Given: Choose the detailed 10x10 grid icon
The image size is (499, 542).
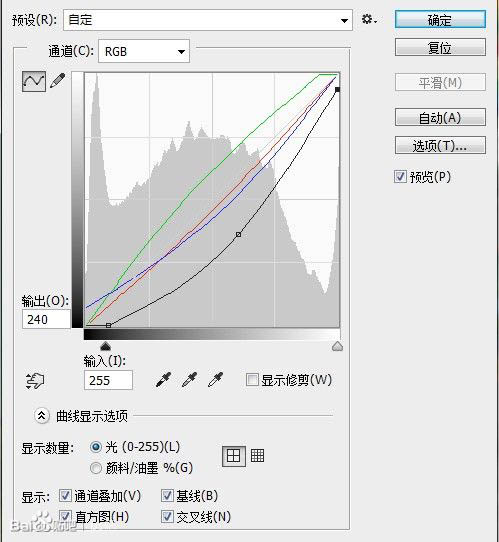Looking at the screenshot, I should point(257,456).
